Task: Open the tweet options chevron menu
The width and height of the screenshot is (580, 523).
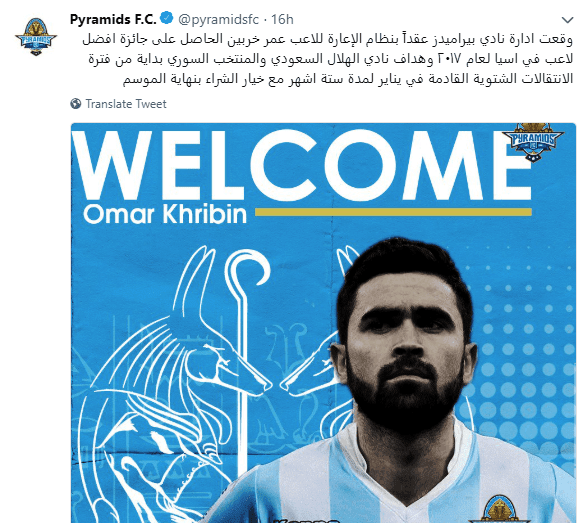Action: tap(567, 19)
